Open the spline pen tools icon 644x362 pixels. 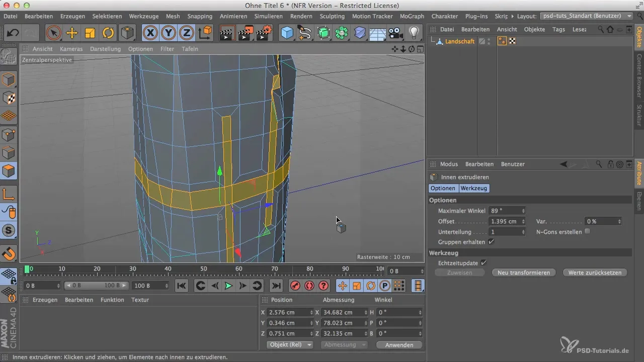305,33
